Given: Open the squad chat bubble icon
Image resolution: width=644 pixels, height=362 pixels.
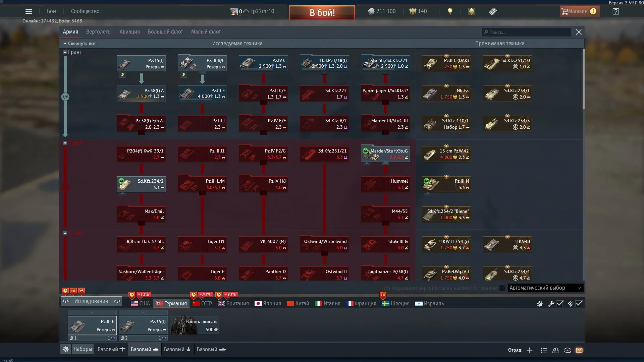Looking at the screenshot, I should (x=568, y=350).
